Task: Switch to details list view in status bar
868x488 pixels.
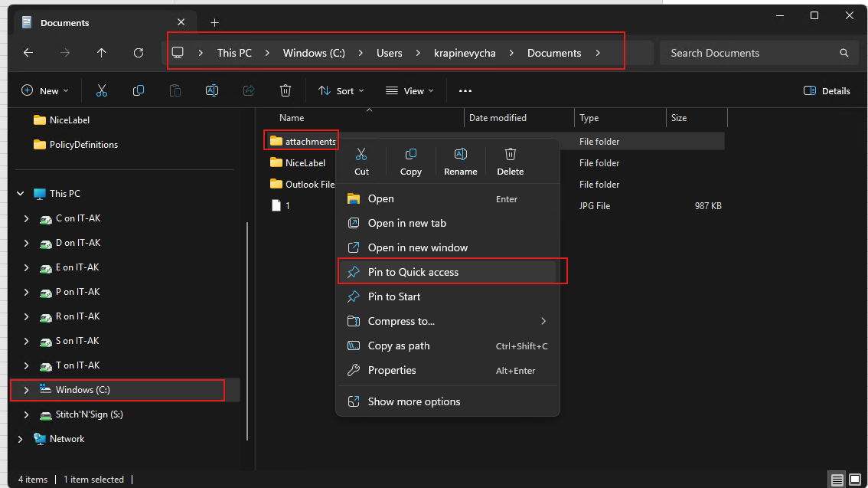Action: (837, 480)
